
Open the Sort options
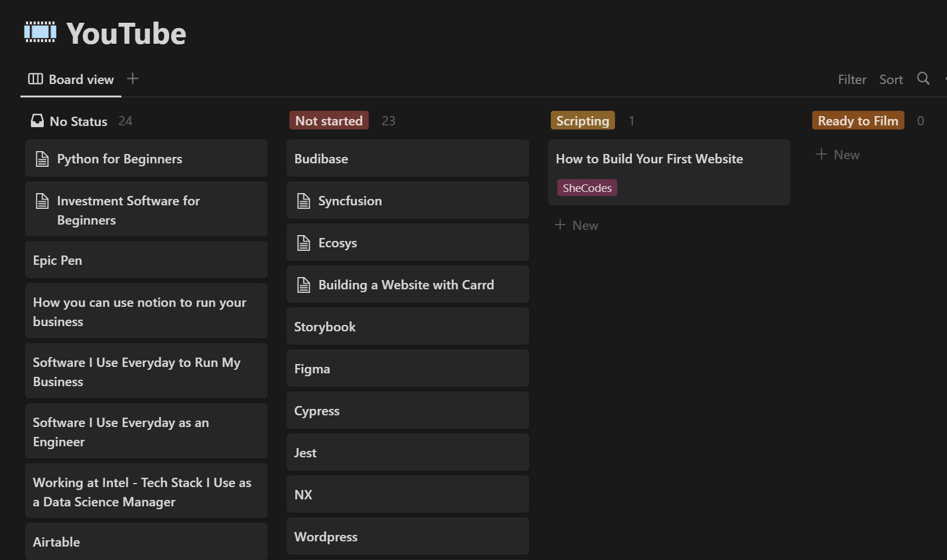891,79
